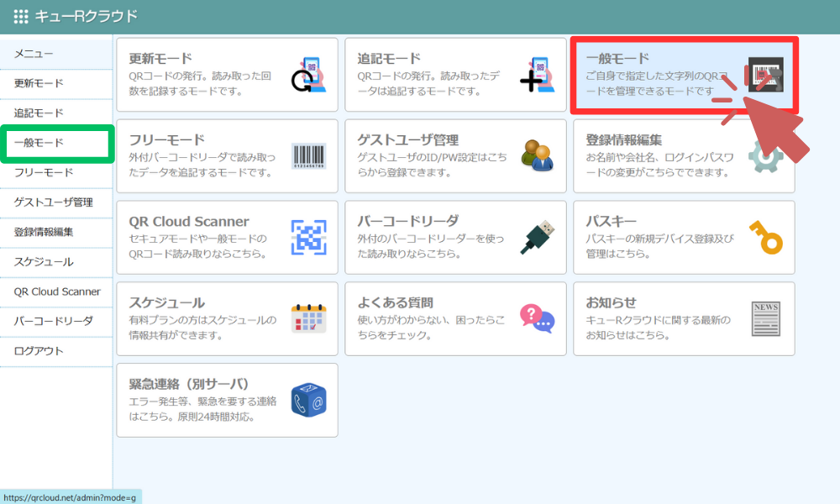Click the よくある質問 chat-bubbles icon
840x504 pixels.
pos(538,318)
